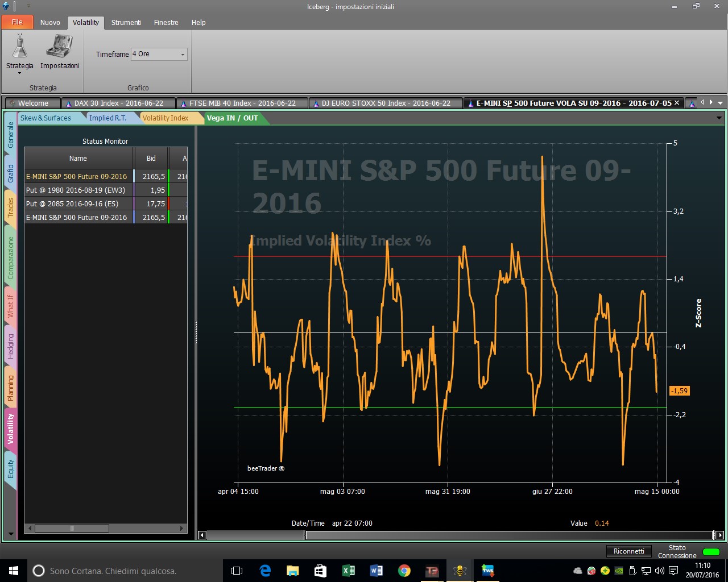Open the document tab list dropdown arrow

tap(721, 103)
